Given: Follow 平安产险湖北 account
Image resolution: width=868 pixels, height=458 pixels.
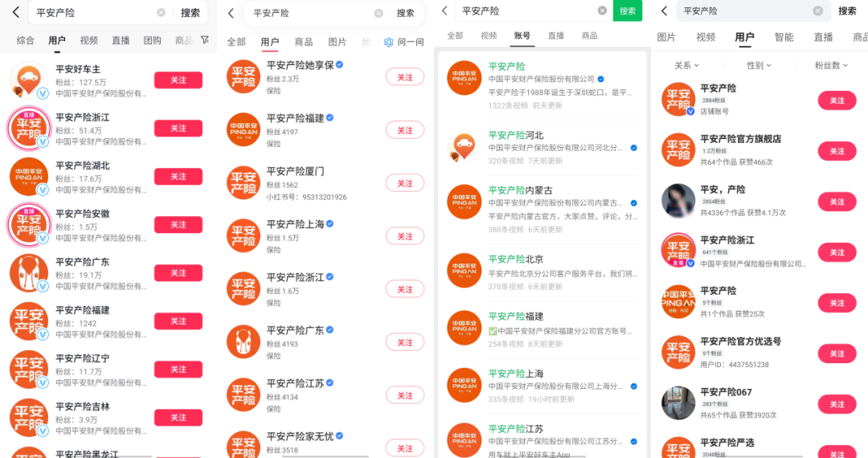Looking at the screenshot, I should [x=178, y=177].
